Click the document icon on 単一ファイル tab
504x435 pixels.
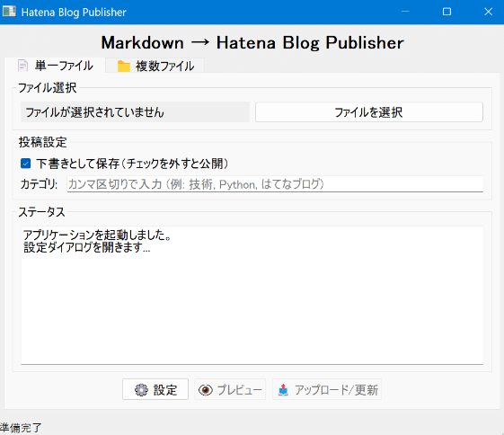point(22,66)
